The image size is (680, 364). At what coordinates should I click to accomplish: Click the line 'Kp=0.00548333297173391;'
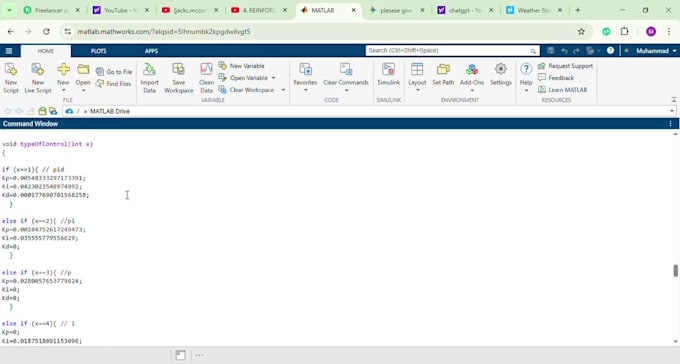pyautogui.click(x=44, y=178)
